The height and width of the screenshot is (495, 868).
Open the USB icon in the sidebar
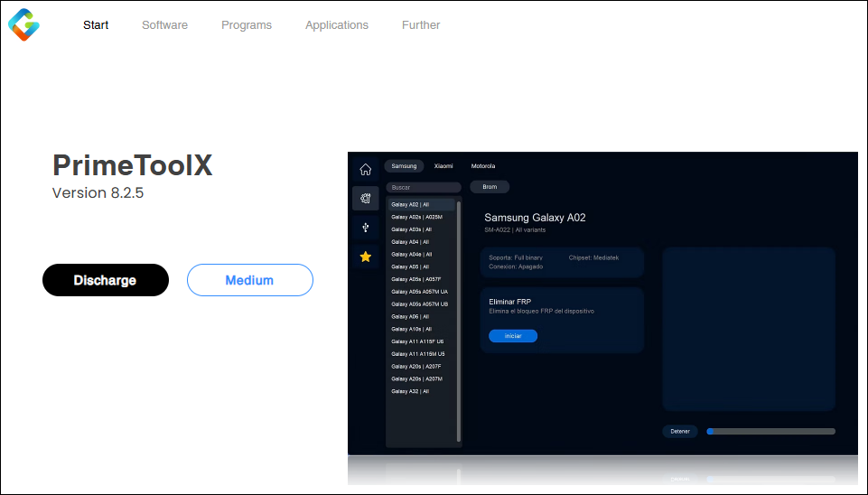click(x=365, y=228)
